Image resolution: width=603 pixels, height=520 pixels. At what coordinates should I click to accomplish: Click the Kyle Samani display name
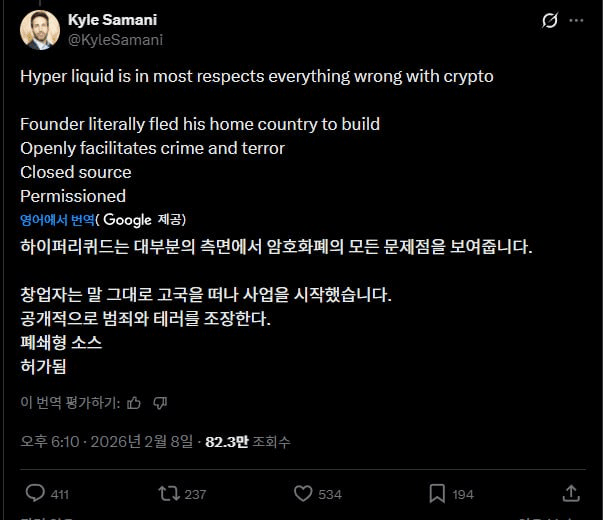point(112,20)
